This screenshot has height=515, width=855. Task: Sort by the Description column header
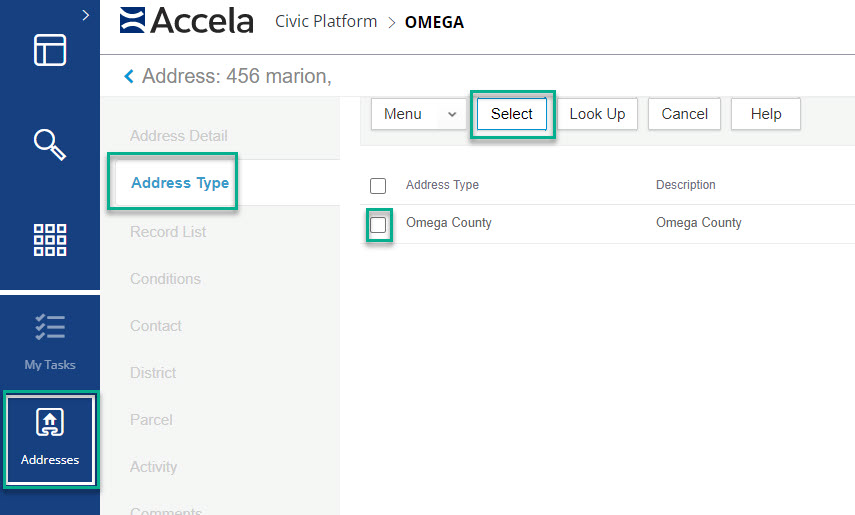[685, 185]
